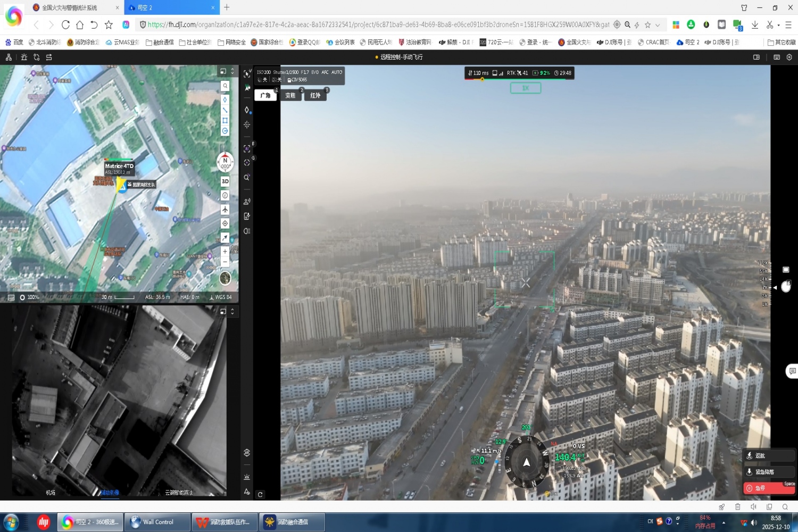798x532 pixels.
Task: Center map on aircraft using plane icon
Action: (x=225, y=210)
